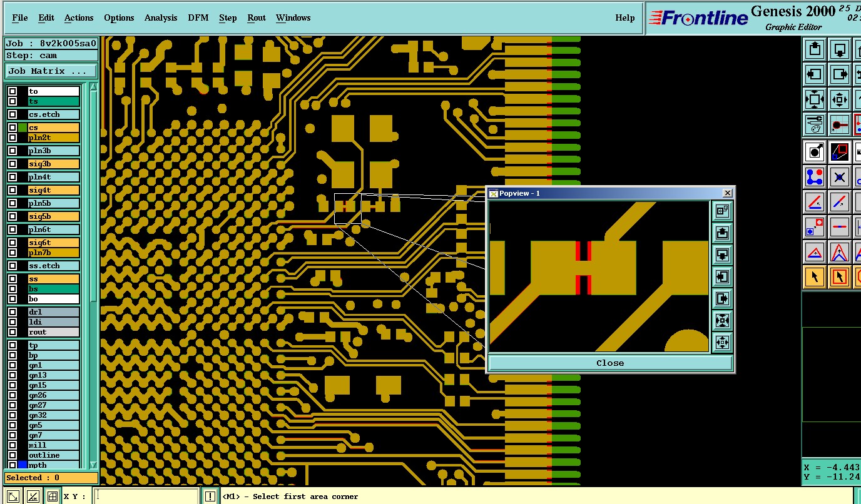Screen dimensions: 861x504
Task: Click the pad-with-line snap icon
Action: tap(839, 124)
